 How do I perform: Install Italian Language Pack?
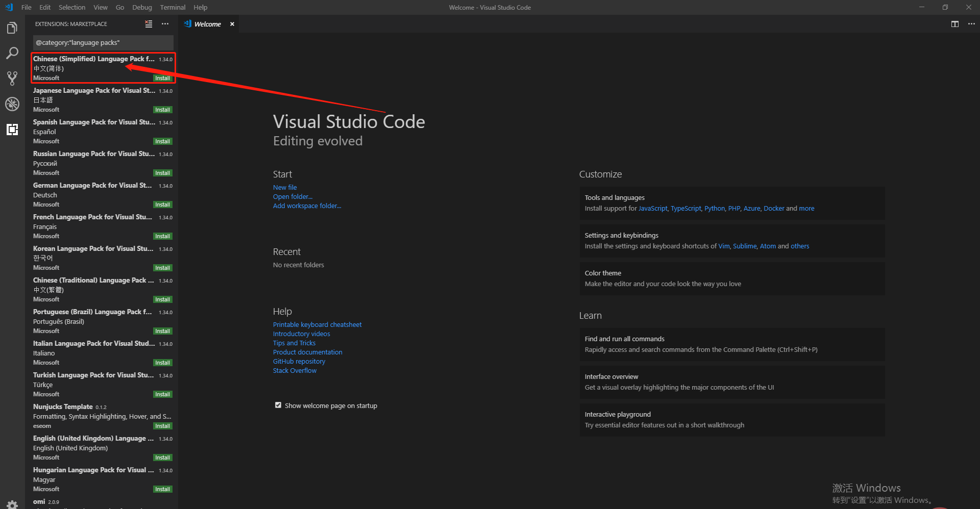tap(163, 363)
